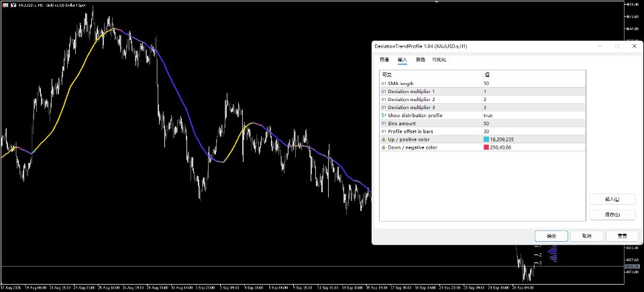This screenshot has width=644, height=292.
Task: Click the Deviation multiplier 2 value field
Action: tap(534, 100)
